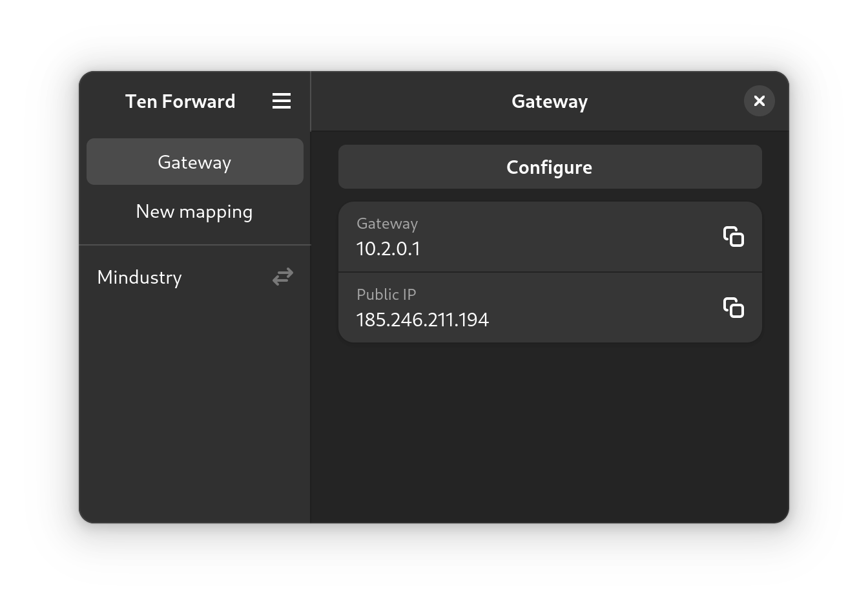Click the Public IP information row
Viewport: 868px width, 610px height.
point(550,308)
